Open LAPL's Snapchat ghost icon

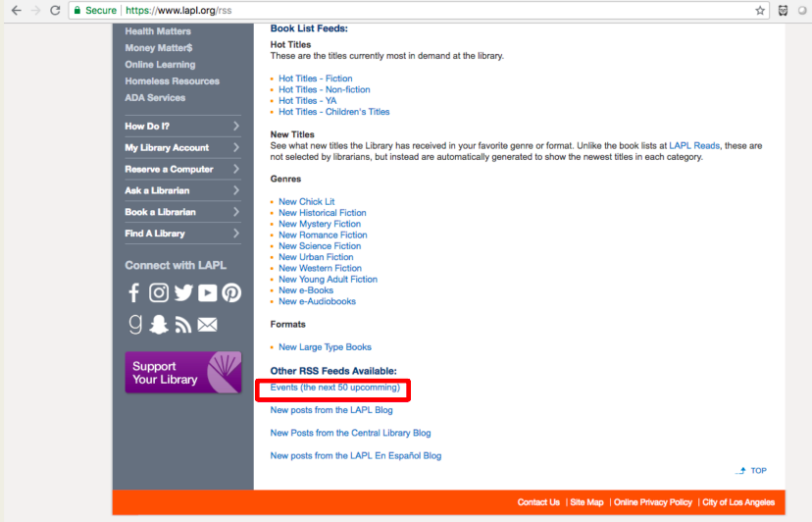(159, 325)
